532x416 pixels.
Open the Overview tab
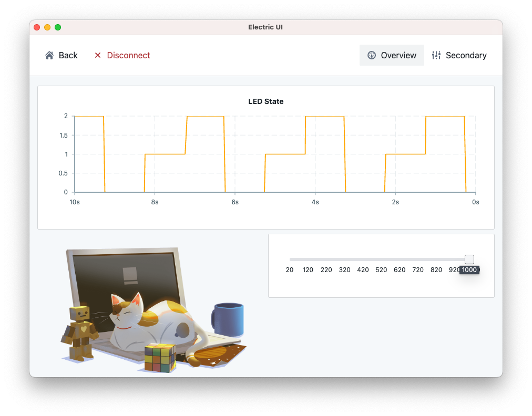tap(392, 55)
